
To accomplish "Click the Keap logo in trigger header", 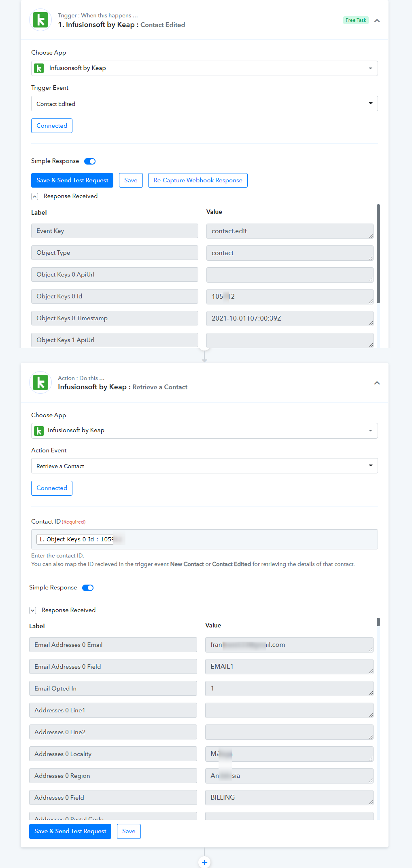I will click(x=40, y=20).
